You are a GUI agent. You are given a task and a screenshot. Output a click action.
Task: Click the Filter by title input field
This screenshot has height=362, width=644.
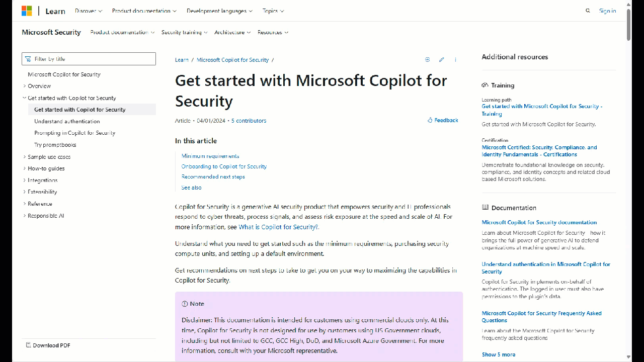click(93, 59)
